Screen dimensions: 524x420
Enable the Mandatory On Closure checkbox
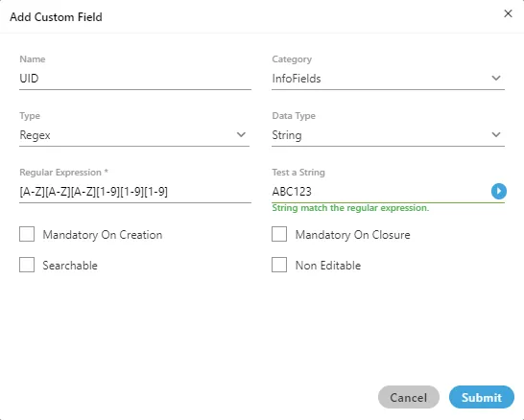[279, 234]
